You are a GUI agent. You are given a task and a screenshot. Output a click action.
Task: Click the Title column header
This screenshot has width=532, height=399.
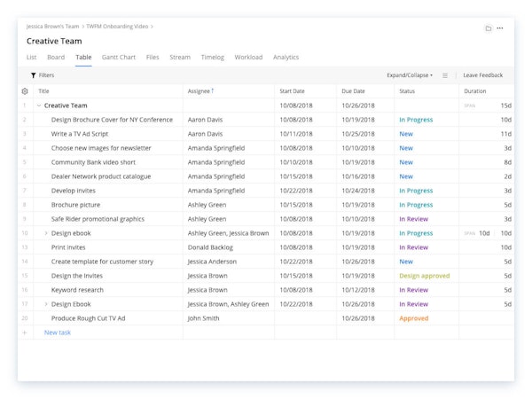(43, 91)
